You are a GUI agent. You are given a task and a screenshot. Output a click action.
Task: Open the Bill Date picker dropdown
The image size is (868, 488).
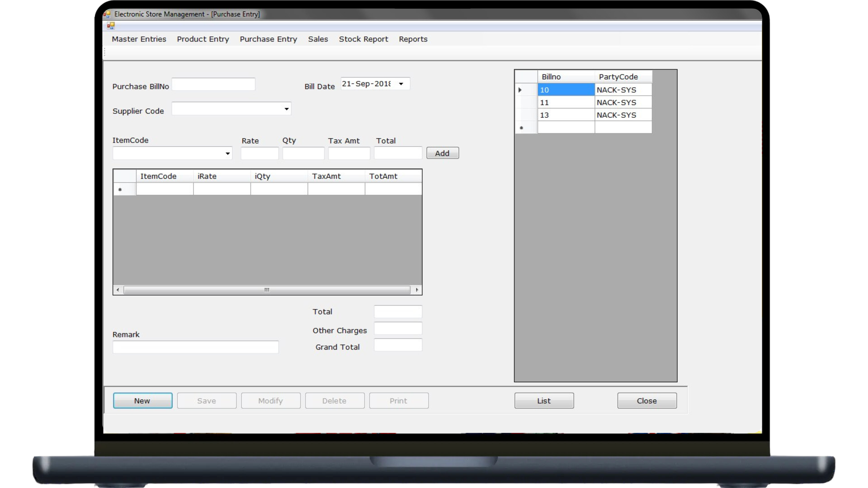(x=401, y=84)
